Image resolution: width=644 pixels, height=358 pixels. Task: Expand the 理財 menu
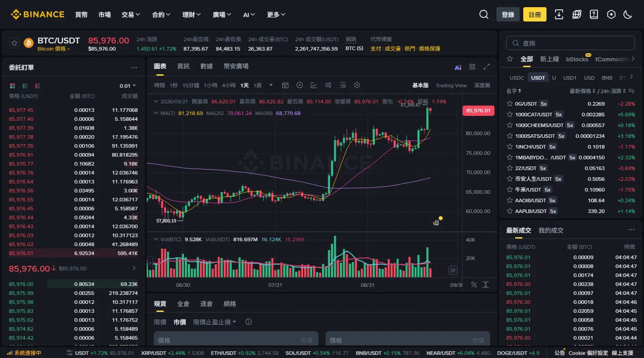point(192,14)
